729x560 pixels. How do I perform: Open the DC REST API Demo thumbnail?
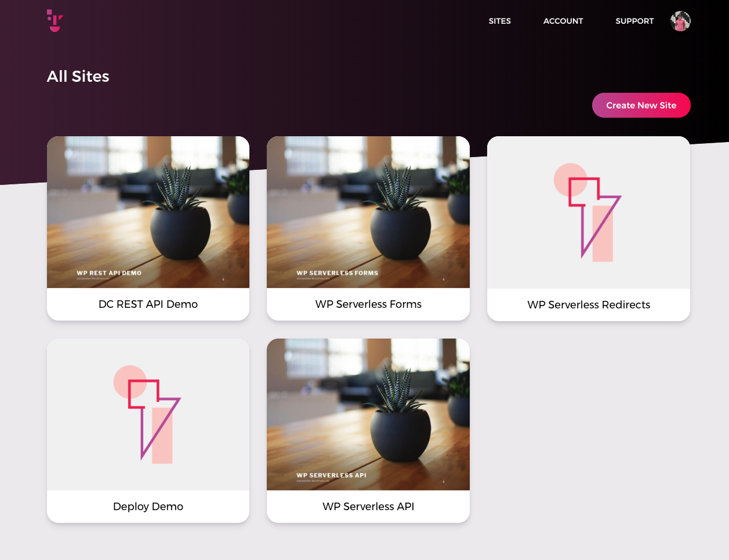point(148,212)
